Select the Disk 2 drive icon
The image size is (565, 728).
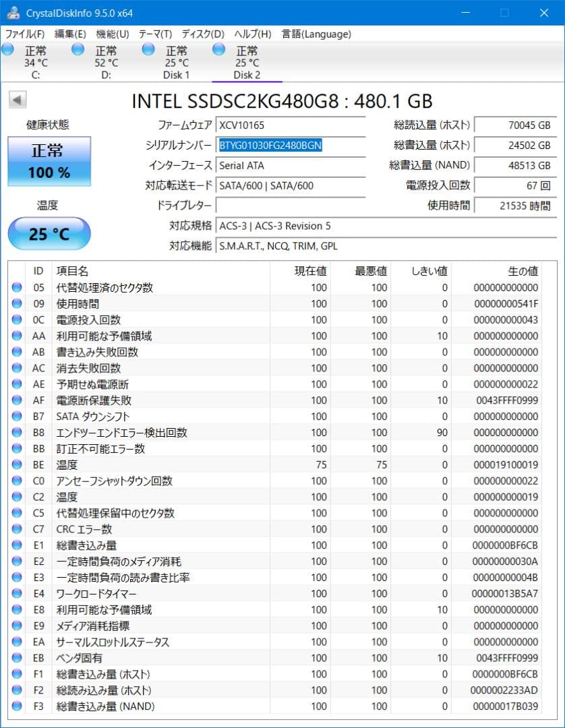[218, 48]
